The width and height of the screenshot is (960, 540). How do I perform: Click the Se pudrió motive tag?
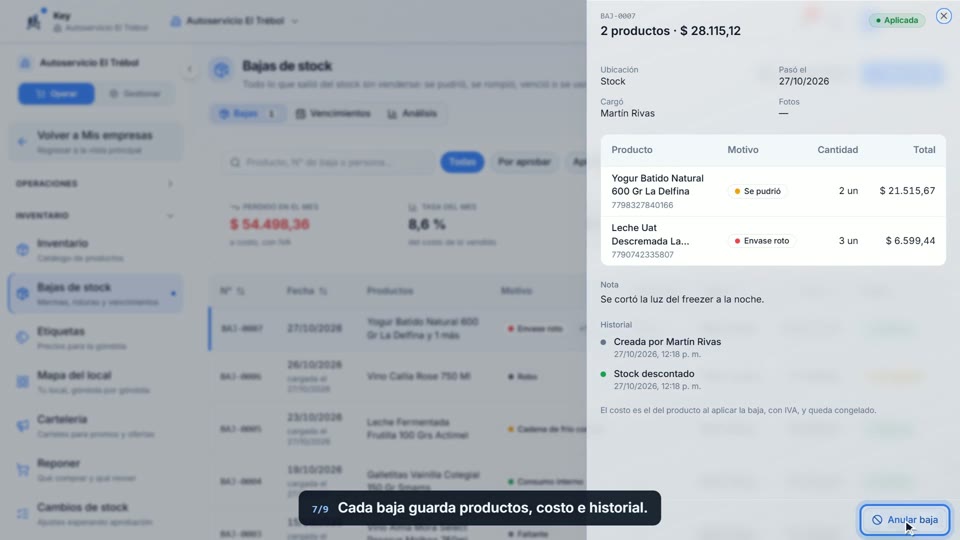pyautogui.click(x=757, y=191)
